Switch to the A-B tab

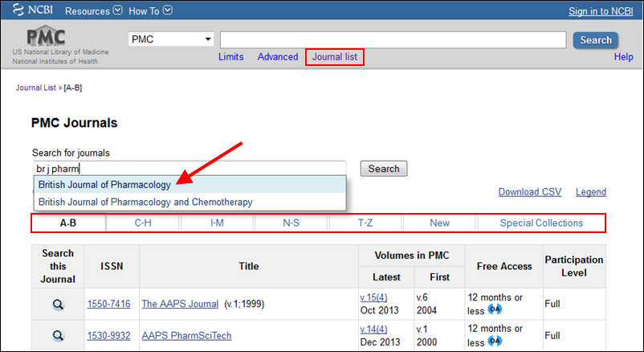(68, 223)
